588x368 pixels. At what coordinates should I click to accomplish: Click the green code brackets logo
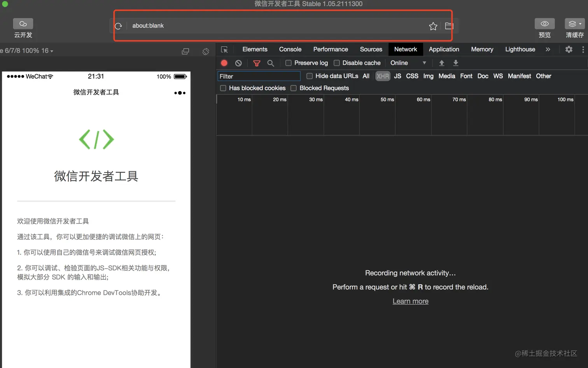pos(96,139)
